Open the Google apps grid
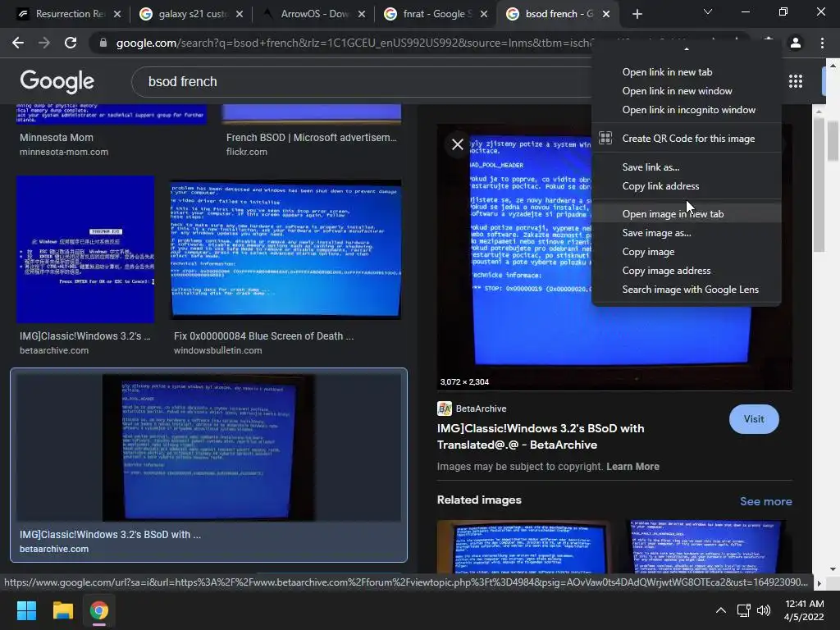 coord(796,81)
